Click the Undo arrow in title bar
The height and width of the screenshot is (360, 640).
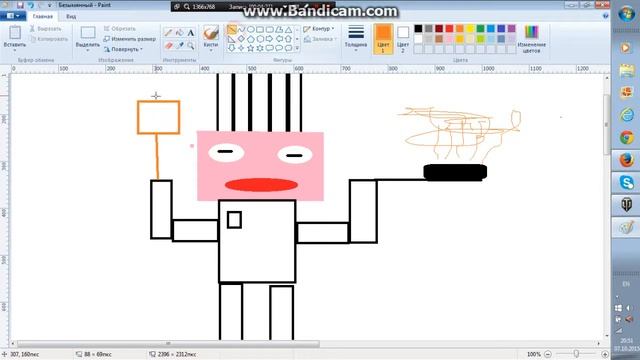click(31, 5)
